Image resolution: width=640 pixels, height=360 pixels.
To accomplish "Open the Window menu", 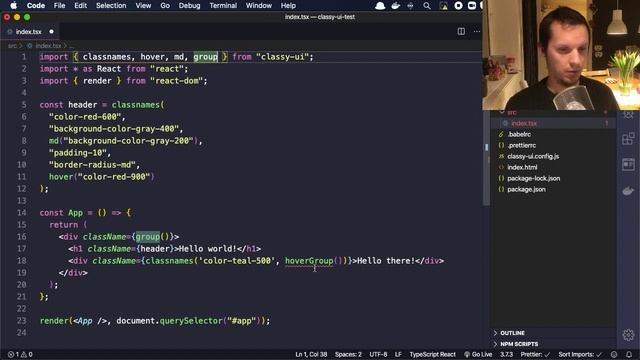I will (x=259, y=6).
